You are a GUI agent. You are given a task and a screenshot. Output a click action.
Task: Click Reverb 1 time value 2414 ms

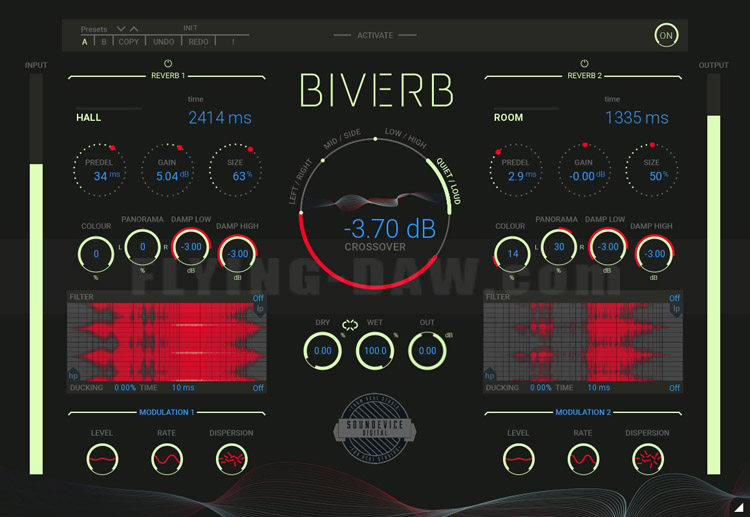tap(220, 118)
